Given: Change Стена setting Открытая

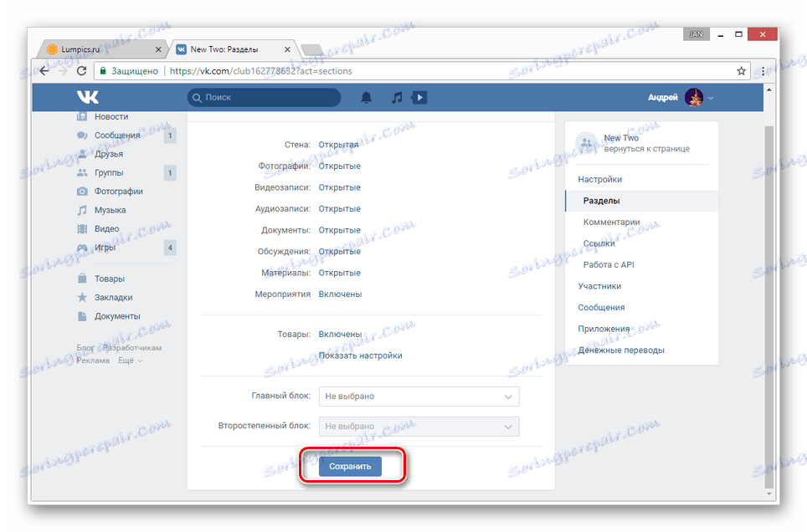Looking at the screenshot, I should (x=338, y=145).
